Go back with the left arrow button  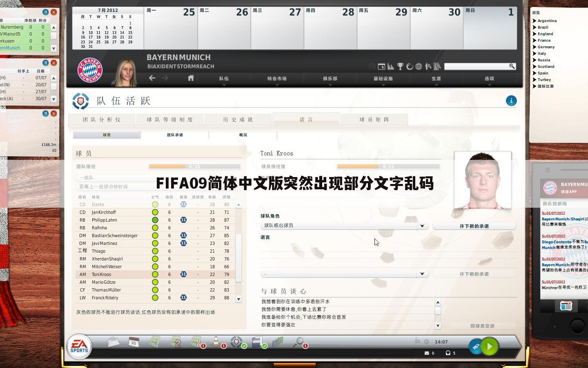click(152, 78)
